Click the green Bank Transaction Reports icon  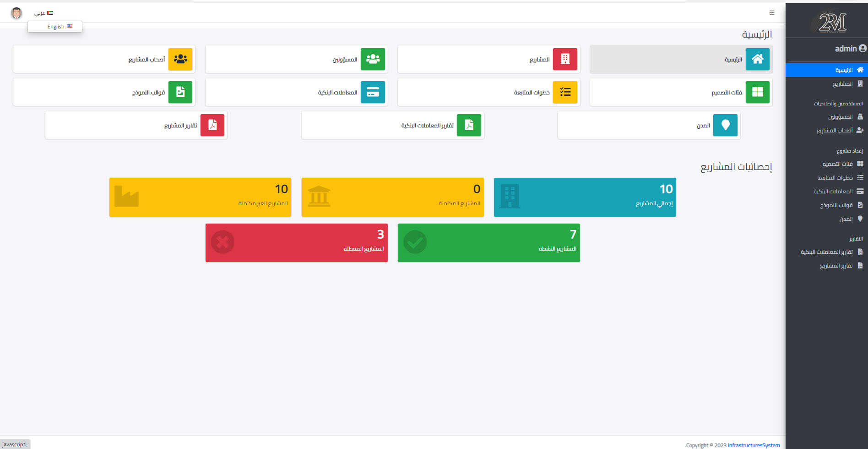pyautogui.click(x=469, y=125)
